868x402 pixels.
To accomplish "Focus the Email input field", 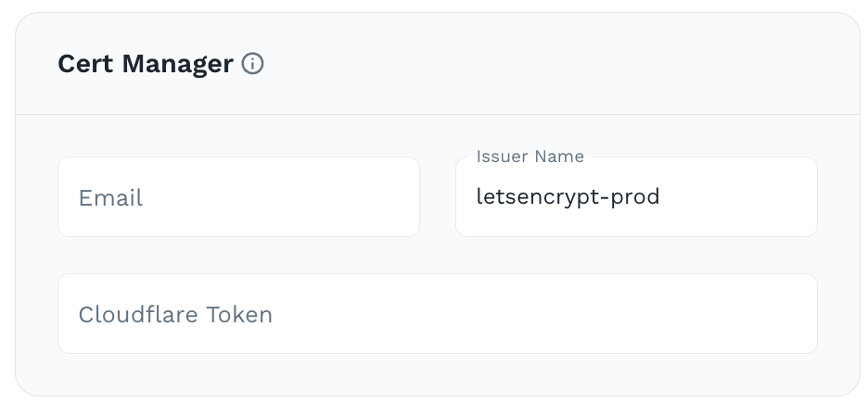I will point(238,197).
